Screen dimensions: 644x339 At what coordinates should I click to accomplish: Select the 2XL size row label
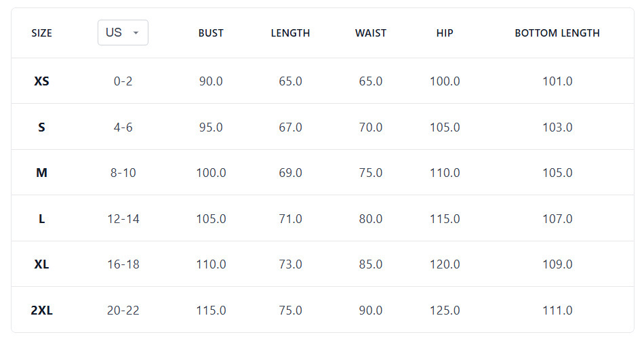(41, 311)
